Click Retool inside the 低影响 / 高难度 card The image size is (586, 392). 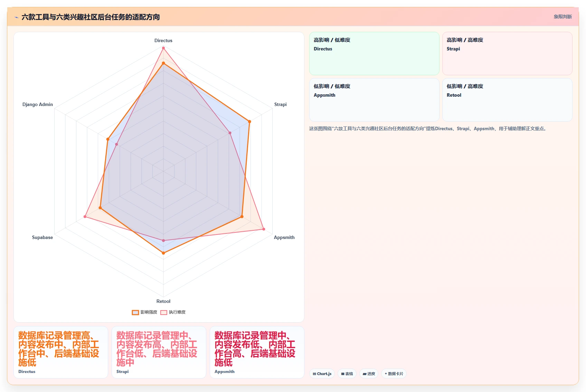click(454, 95)
